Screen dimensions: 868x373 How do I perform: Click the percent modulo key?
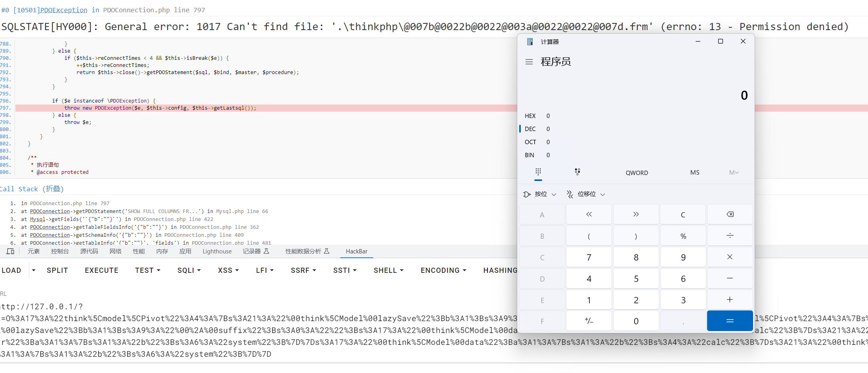683,236
